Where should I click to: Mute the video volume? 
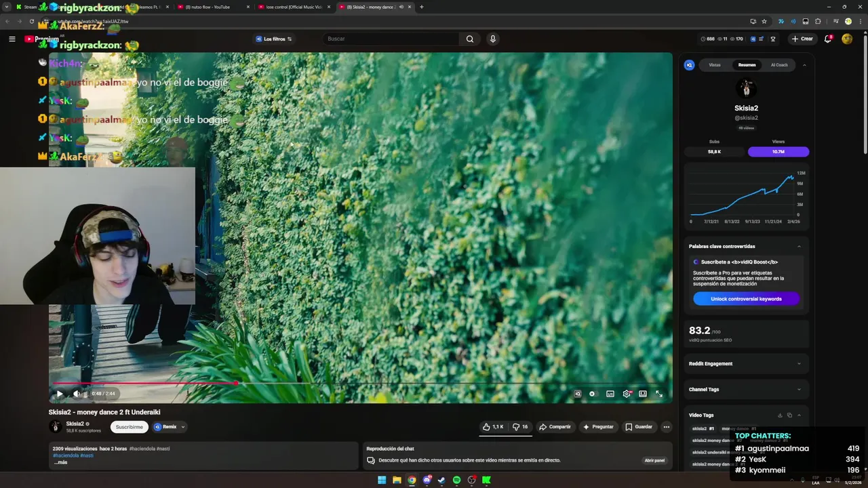77,394
